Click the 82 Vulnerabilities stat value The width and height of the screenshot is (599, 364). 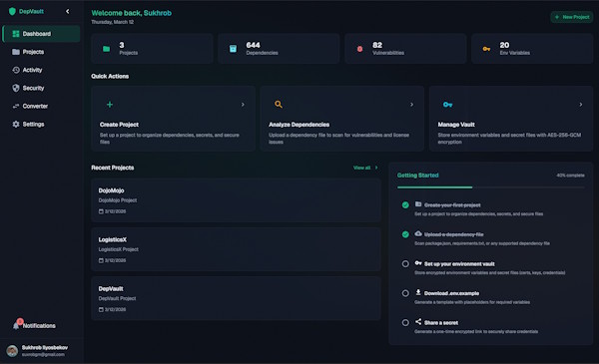click(377, 45)
